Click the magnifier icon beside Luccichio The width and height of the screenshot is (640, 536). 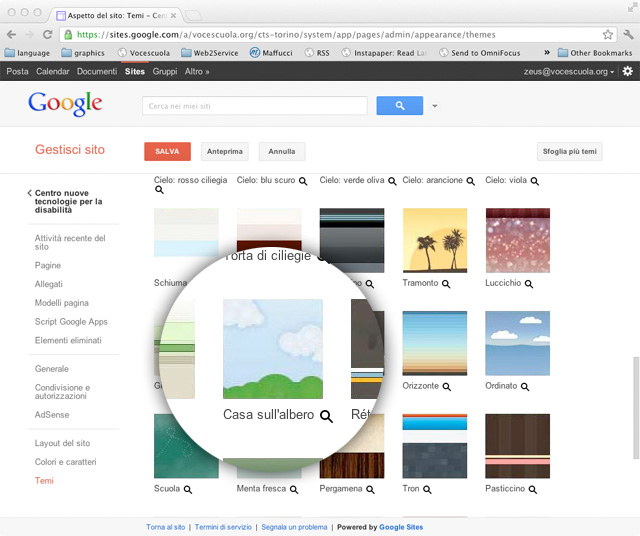coord(529,284)
